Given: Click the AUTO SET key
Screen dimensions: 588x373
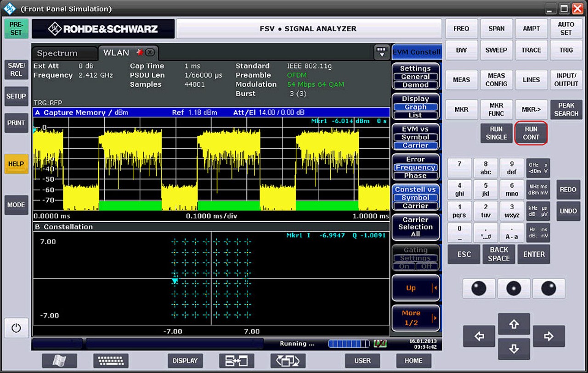Looking at the screenshot, I should pos(566,28).
